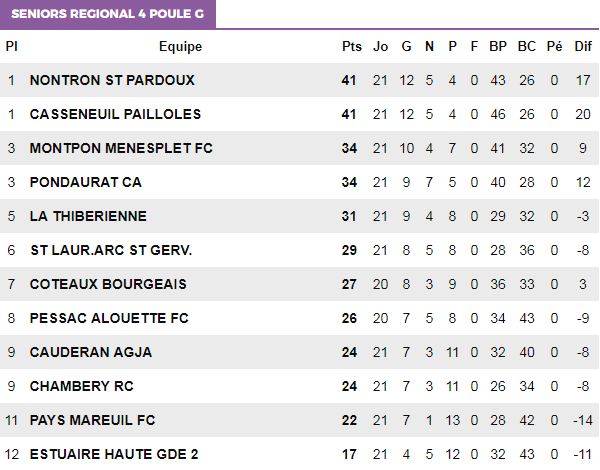Open Pessac Alouette FC team row

click(x=299, y=318)
